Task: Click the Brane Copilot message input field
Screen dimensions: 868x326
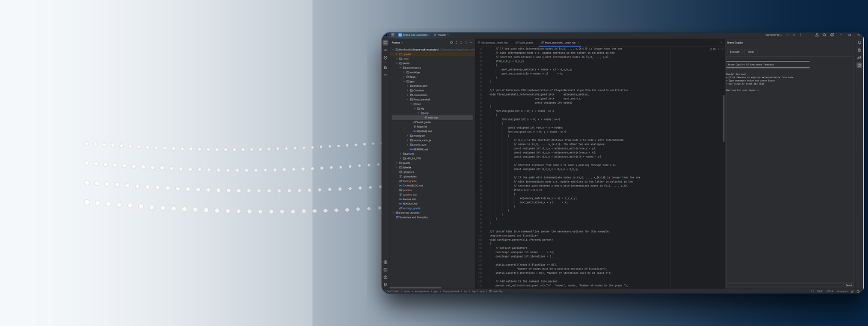Action: click(784, 285)
